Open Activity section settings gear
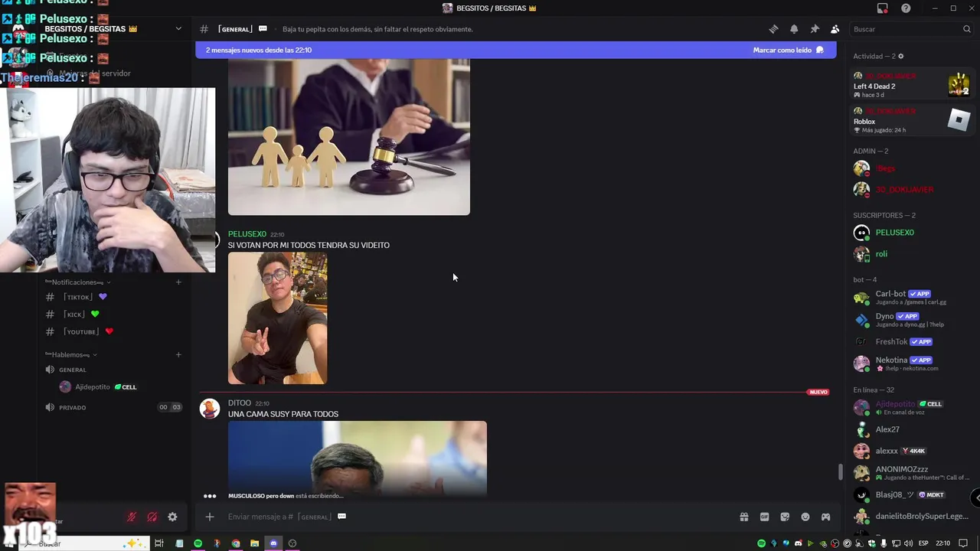 coord(900,56)
